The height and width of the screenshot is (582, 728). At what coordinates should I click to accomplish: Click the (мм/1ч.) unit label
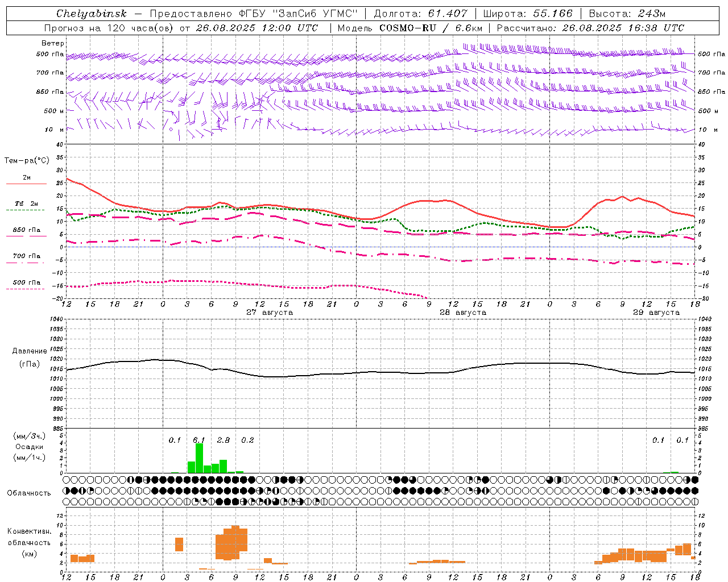click(x=30, y=458)
